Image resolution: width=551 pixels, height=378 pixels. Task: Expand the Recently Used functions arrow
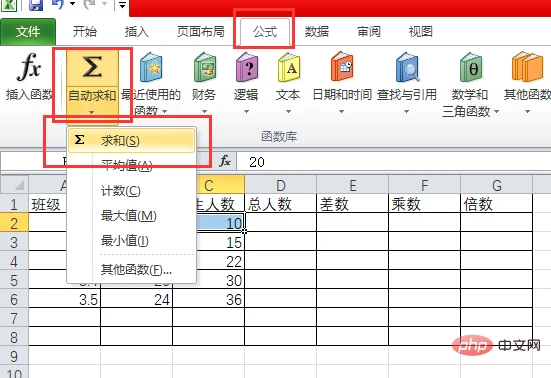[164, 112]
